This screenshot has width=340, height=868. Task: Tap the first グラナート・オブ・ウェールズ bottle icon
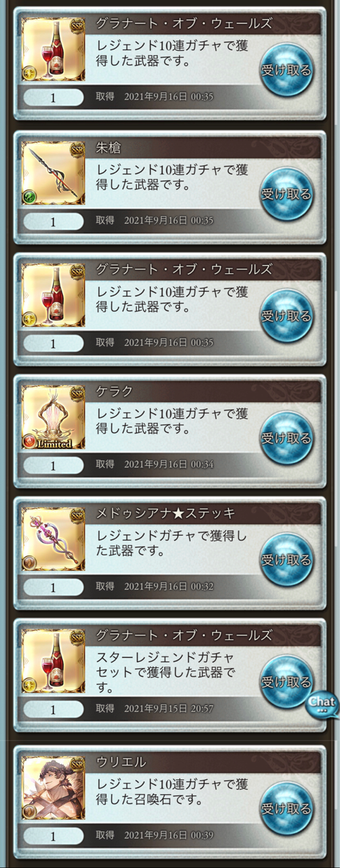click(54, 50)
